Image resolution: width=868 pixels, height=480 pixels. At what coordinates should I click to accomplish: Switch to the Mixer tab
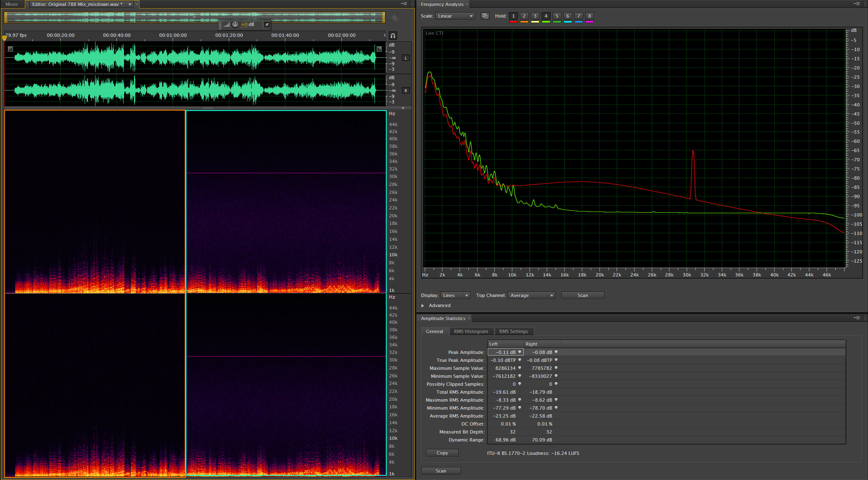(12, 4)
